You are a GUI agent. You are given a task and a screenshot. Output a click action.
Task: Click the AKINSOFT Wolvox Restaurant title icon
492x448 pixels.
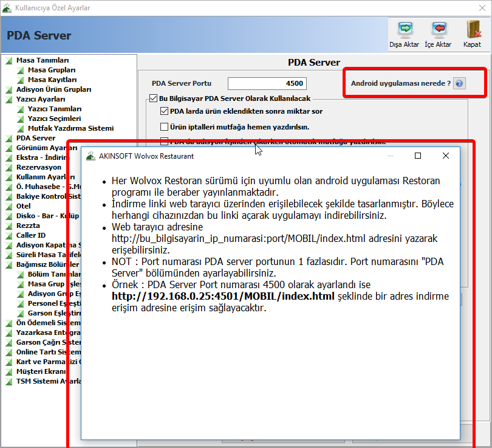click(x=91, y=156)
